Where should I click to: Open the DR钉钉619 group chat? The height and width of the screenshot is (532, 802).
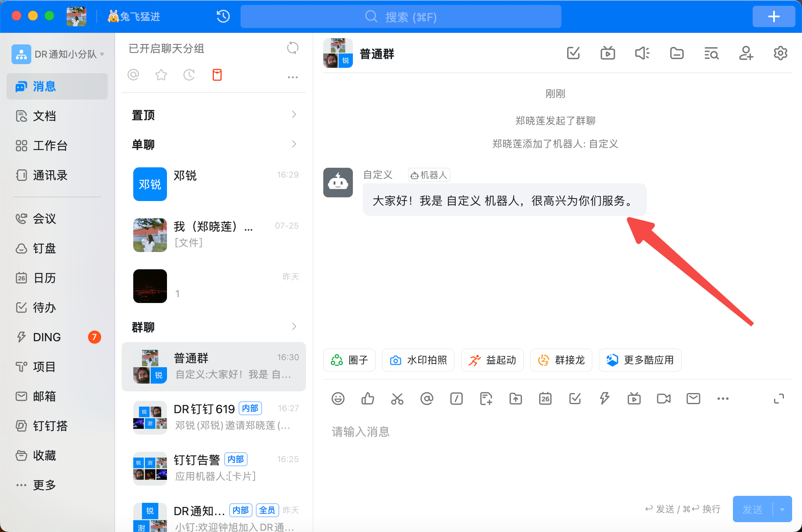pos(214,418)
